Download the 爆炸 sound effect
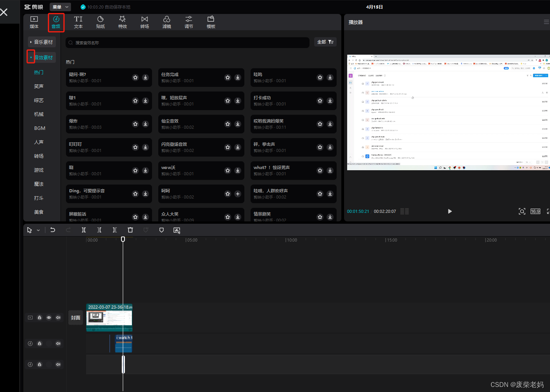Screen dimensions: 550x392 [x=145, y=124]
